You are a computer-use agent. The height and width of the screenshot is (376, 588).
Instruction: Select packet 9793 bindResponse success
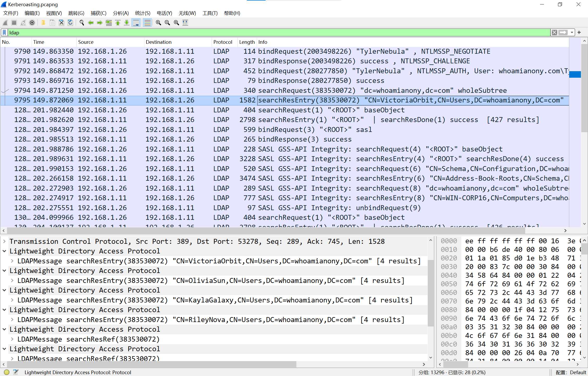(x=285, y=81)
